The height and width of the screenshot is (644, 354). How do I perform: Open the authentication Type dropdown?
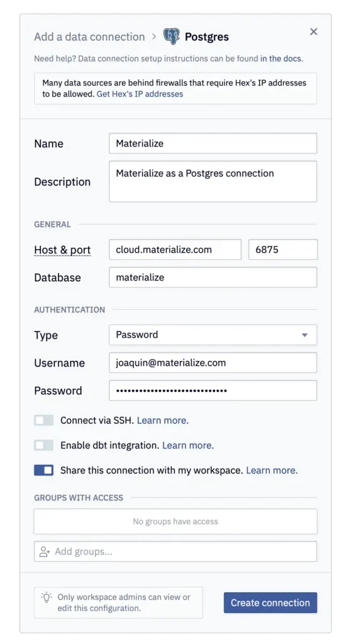213,335
